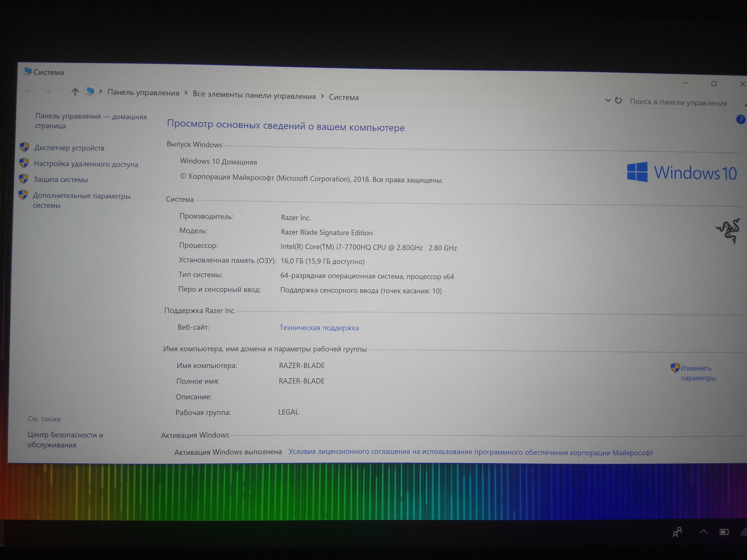Click the Up arrow navigation button

[75, 92]
